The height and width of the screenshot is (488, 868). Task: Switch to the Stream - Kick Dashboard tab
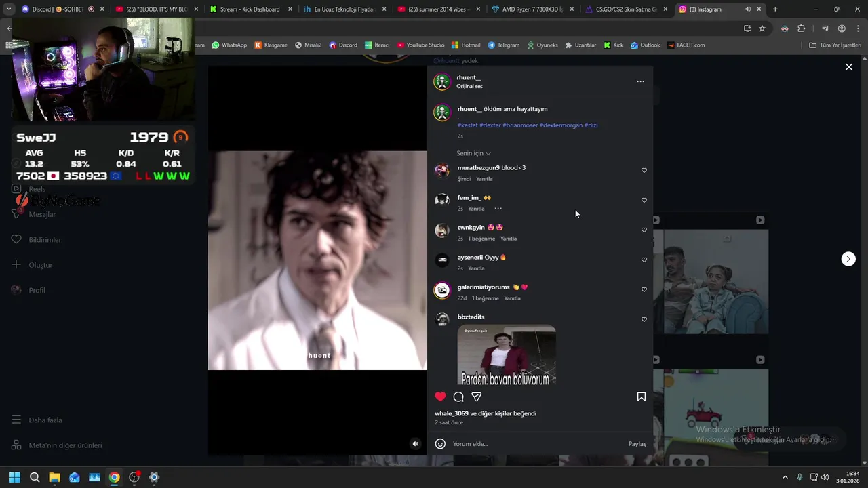tap(250, 9)
